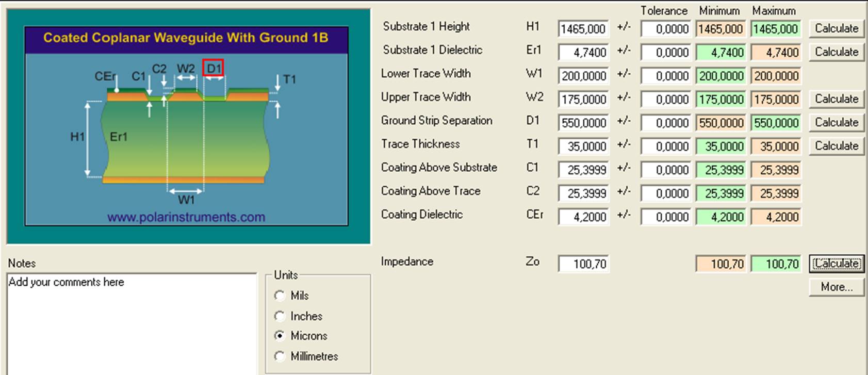Calculate the Ground Strip Separation
Screen dimensions: 868x375
(836, 123)
